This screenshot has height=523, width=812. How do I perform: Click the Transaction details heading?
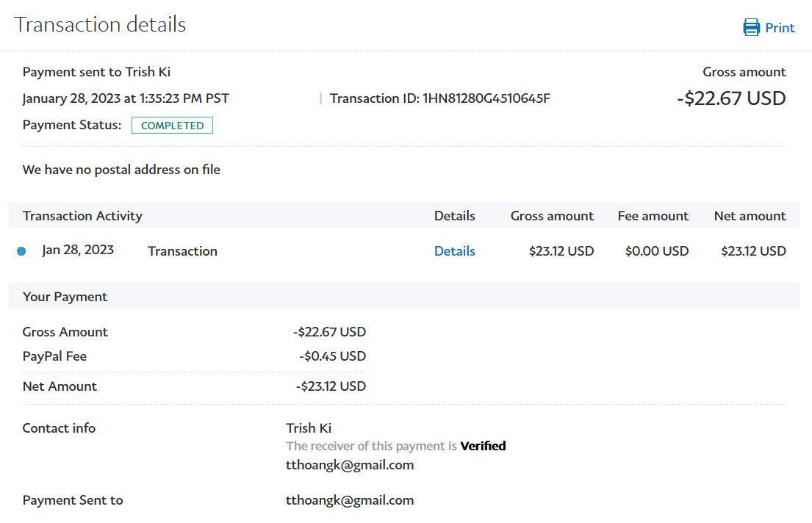pyautogui.click(x=100, y=24)
